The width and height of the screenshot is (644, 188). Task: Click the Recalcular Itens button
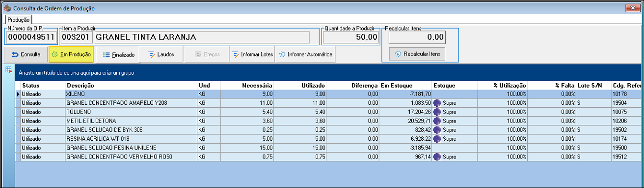point(417,54)
